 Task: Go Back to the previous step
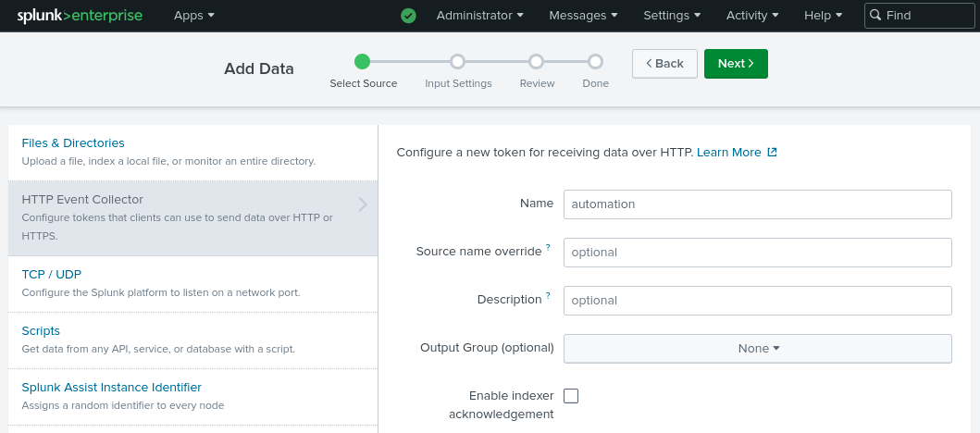[x=664, y=64]
